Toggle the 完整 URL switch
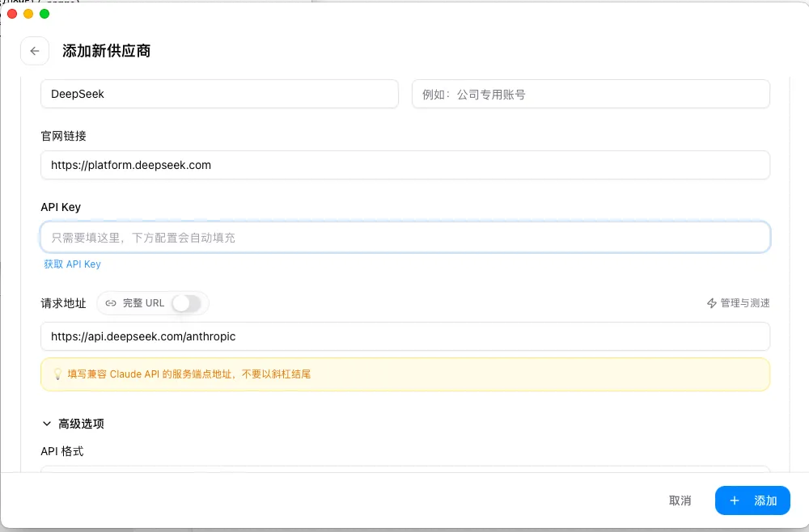This screenshot has height=532, width=809. click(x=186, y=303)
